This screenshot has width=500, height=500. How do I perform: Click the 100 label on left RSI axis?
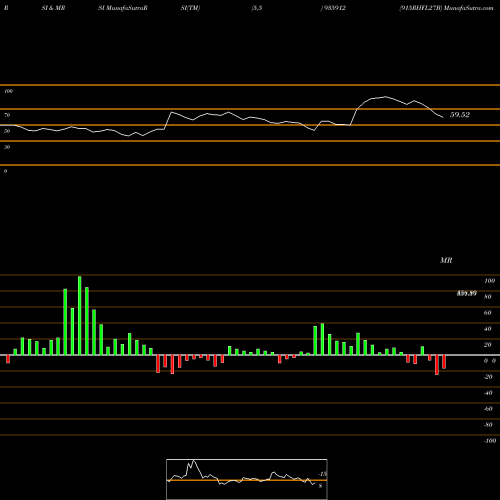pos(8,91)
